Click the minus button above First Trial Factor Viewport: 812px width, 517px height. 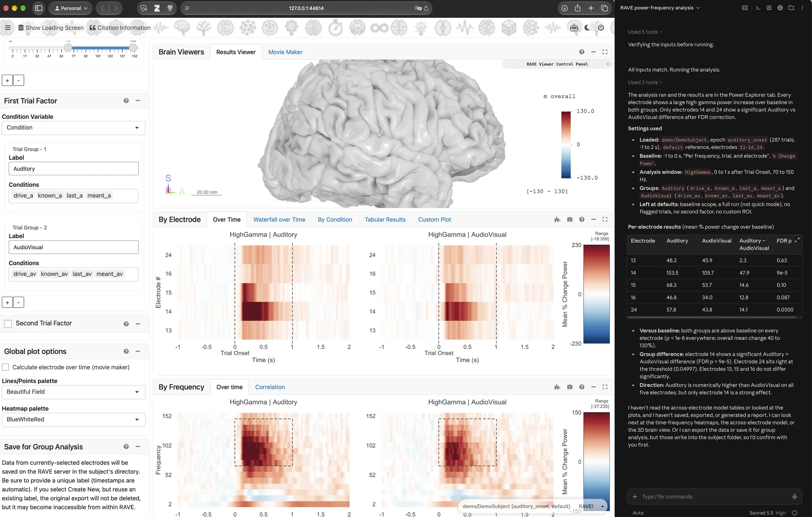tap(18, 80)
